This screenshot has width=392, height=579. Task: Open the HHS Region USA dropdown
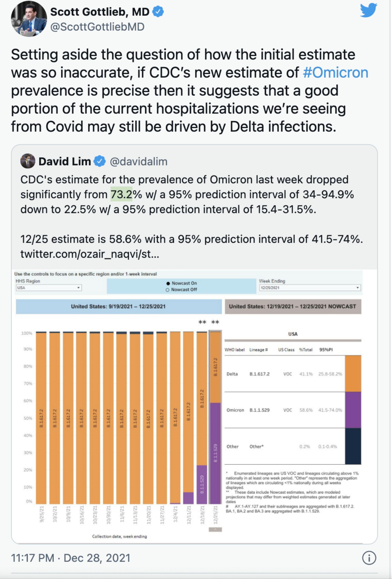point(49,288)
